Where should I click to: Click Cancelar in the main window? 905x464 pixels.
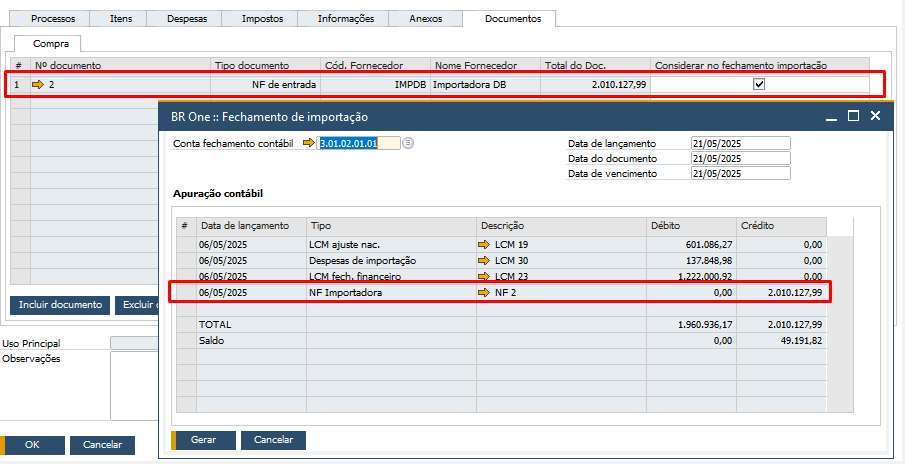tap(103, 445)
